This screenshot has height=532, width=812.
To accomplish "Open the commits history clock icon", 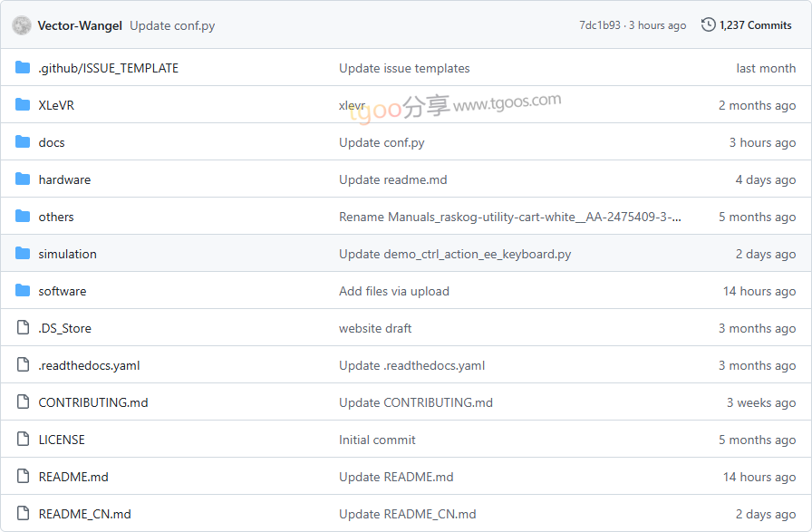I will pyautogui.click(x=708, y=24).
